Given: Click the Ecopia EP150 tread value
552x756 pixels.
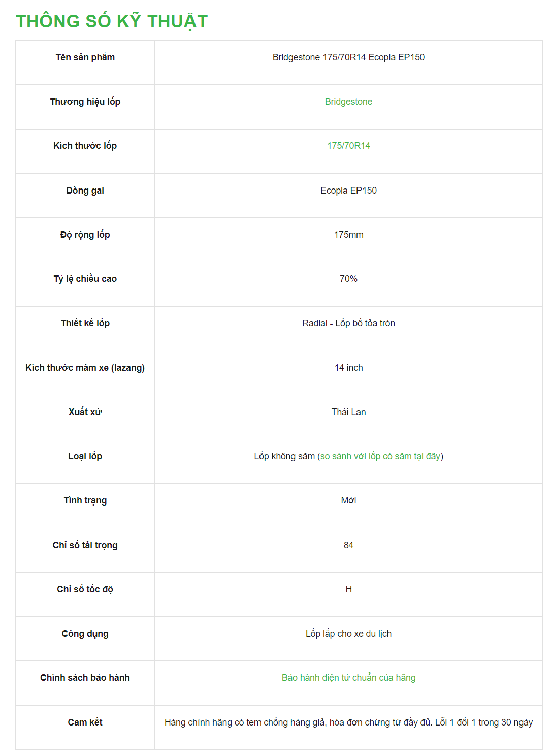Looking at the screenshot, I should pos(348,191).
